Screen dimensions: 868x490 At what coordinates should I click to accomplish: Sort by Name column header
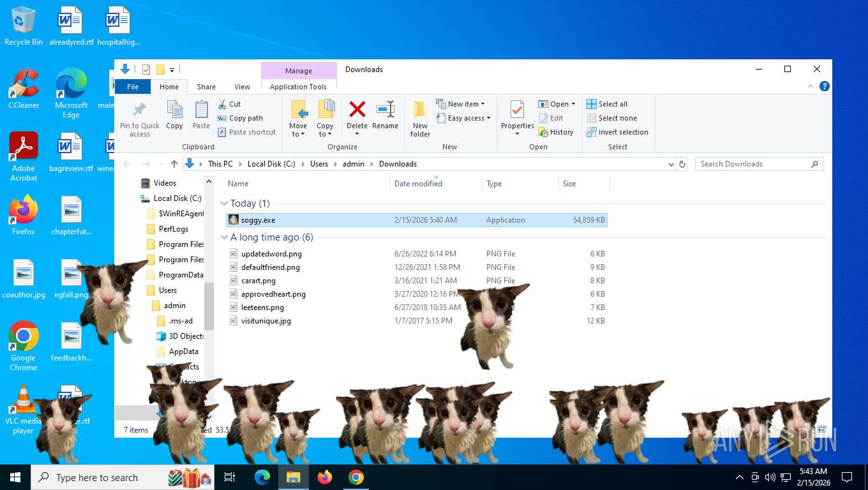[307, 184]
